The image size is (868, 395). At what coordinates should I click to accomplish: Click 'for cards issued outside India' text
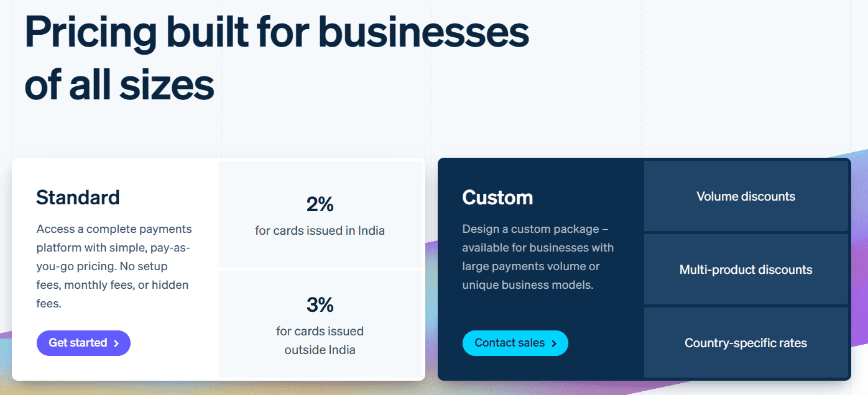point(320,340)
